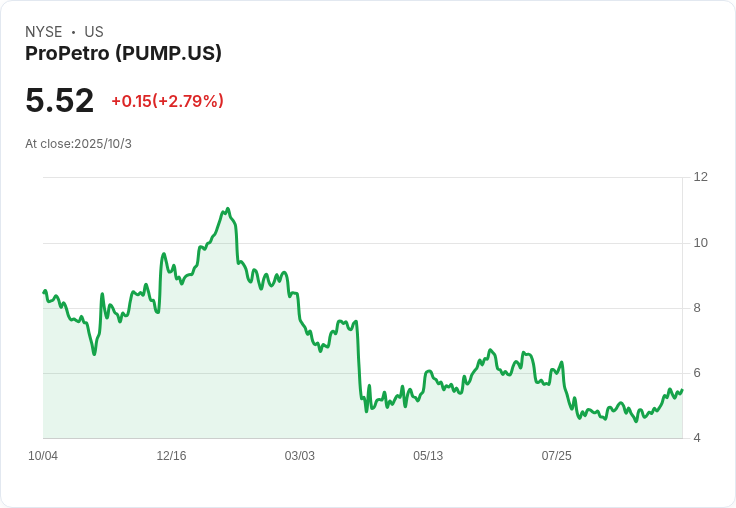This screenshot has height=508, width=736.
Task: Click the US market label
Action: [94, 32]
